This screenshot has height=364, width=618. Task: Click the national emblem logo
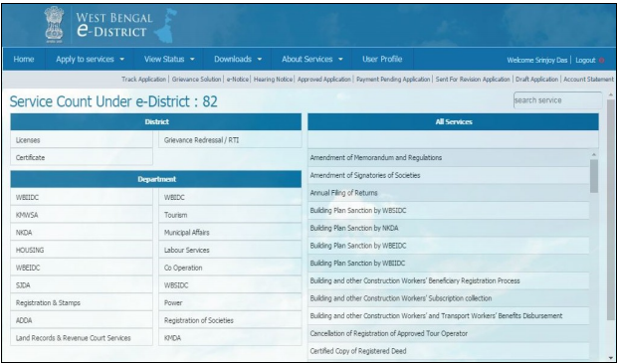54,24
